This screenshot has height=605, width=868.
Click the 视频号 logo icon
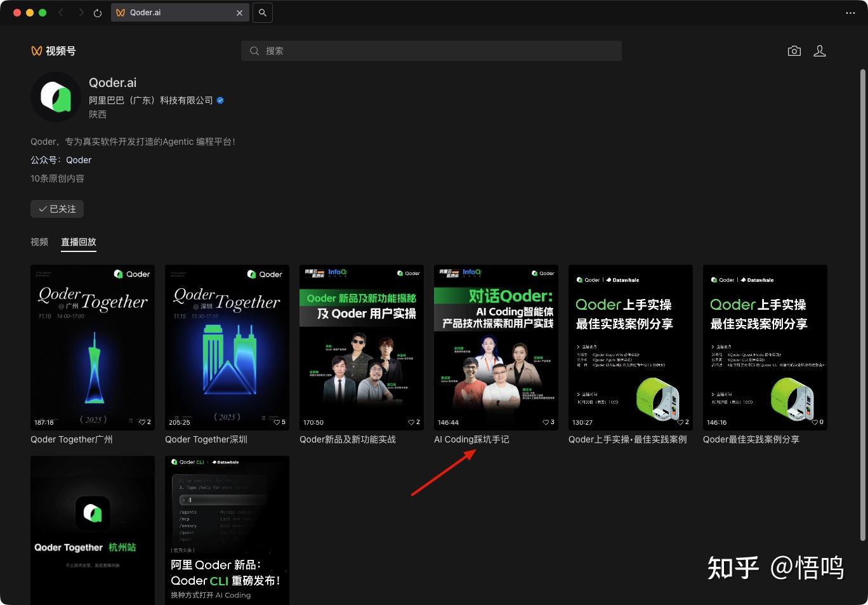[36, 51]
